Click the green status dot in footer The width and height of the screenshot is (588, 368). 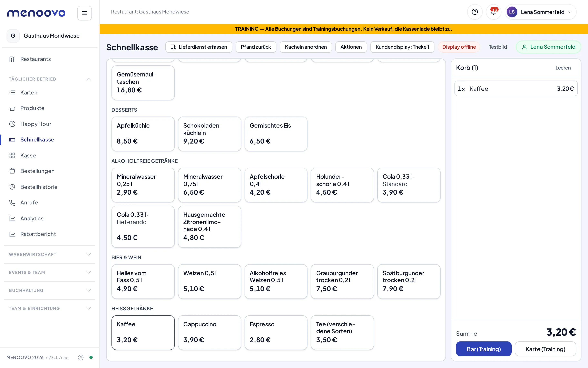point(91,357)
